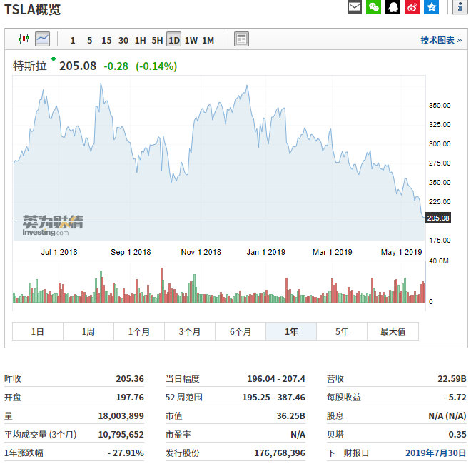The height and width of the screenshot is (469, 476).
Task: Share to Weibo using red icon
Action: 412,6
